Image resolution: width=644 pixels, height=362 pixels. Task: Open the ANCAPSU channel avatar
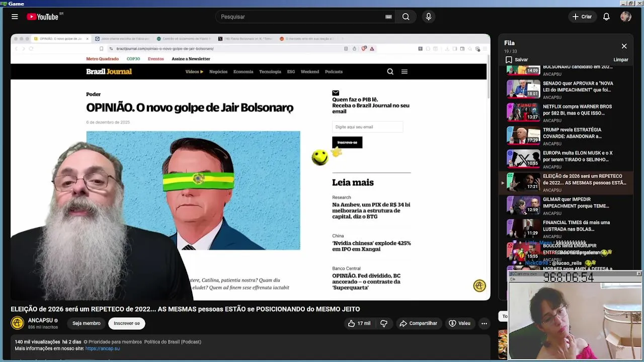pyautogui.click(x=18, y=323)
